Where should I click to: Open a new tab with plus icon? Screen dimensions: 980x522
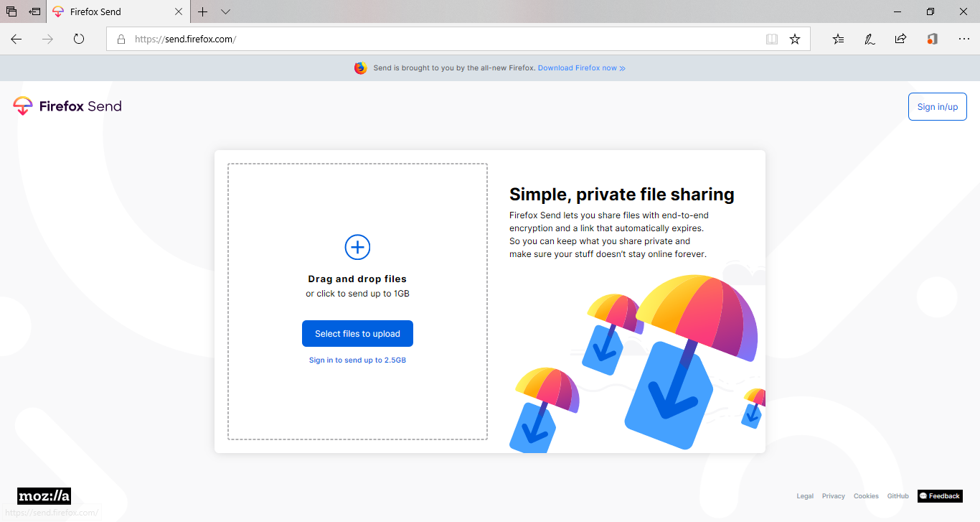click(203, 11)
